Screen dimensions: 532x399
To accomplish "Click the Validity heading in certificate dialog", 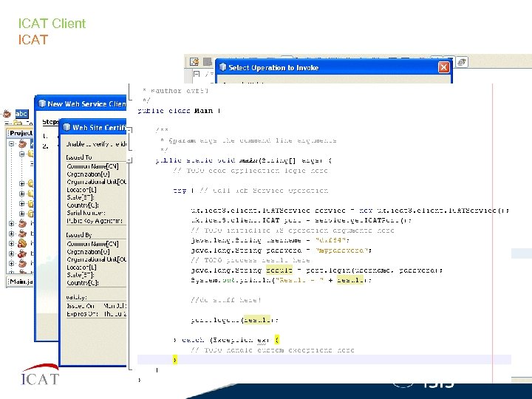I will tap(76, 297).
